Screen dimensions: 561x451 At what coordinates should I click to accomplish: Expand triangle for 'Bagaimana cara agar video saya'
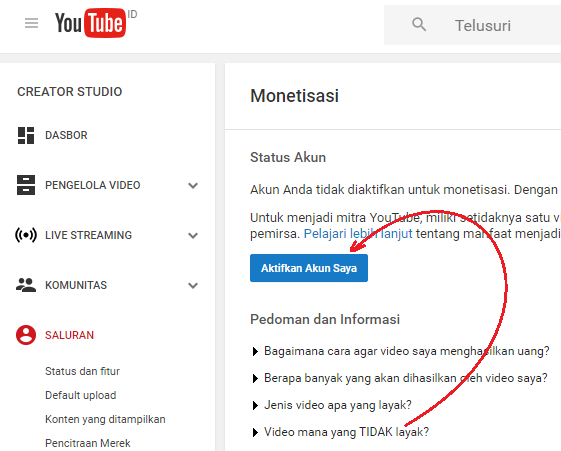(255, 352)
